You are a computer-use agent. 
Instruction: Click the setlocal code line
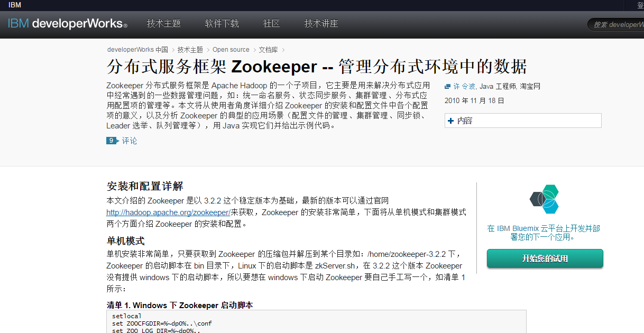click(127, 316)
